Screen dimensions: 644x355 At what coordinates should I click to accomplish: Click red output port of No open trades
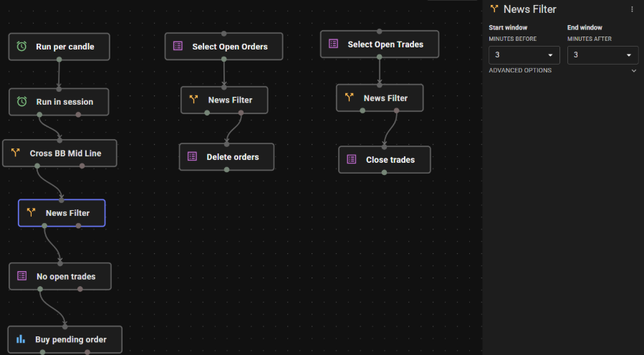(x=80, y=289)
